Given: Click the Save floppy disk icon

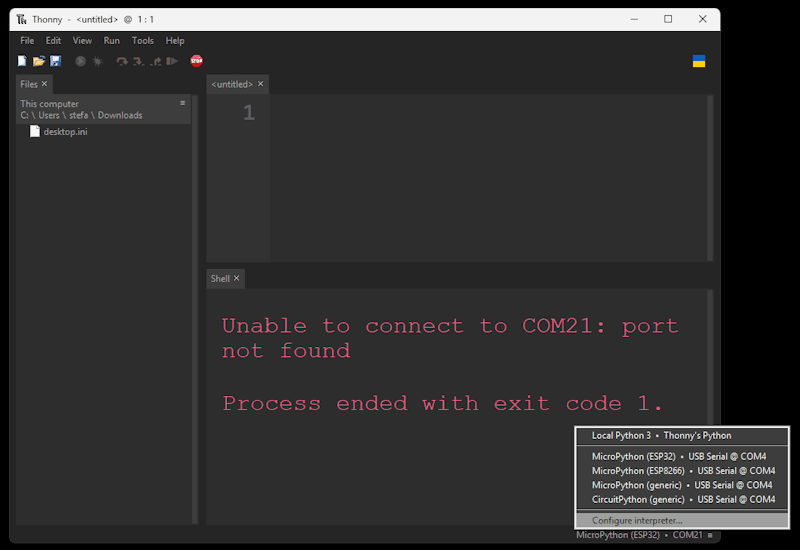Looking at the screenshot, I should tap(56, 61).
